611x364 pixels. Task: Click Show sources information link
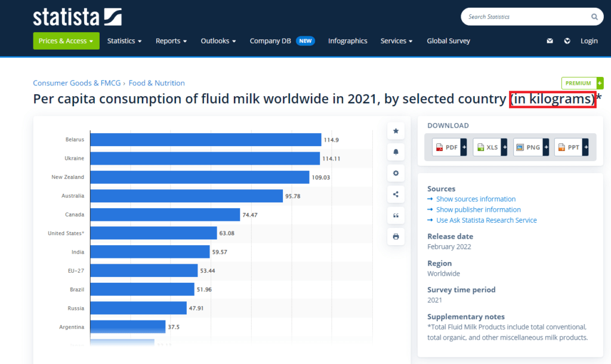(476, 199)
